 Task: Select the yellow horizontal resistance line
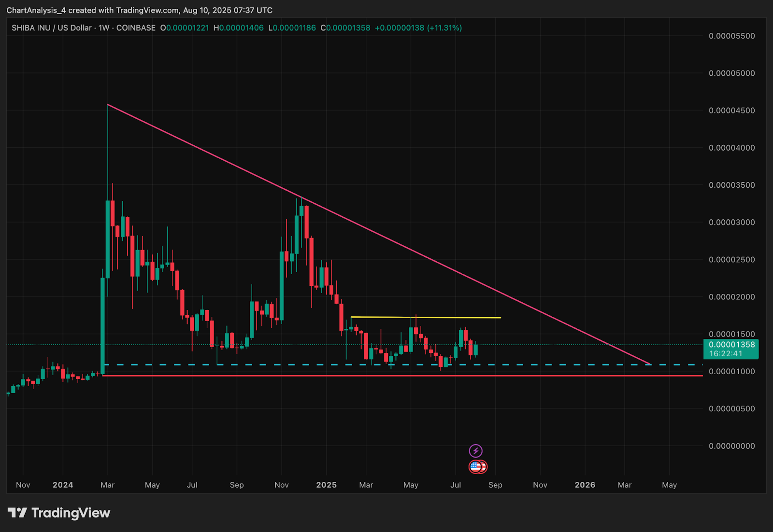pos(426,317)
